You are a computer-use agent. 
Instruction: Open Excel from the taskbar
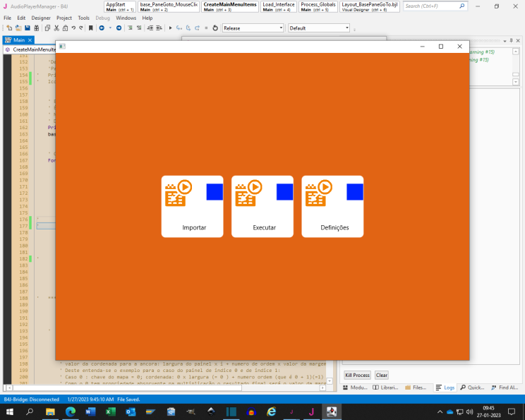(111, 412)
